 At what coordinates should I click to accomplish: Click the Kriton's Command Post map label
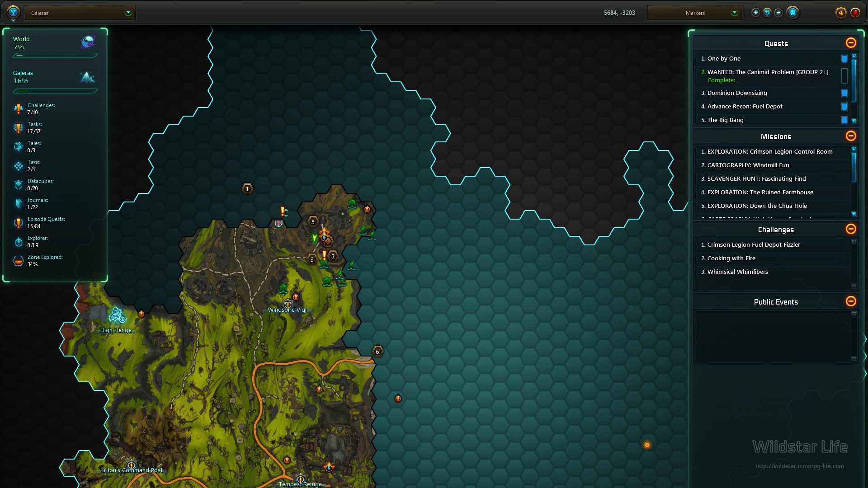coord(132,470)
